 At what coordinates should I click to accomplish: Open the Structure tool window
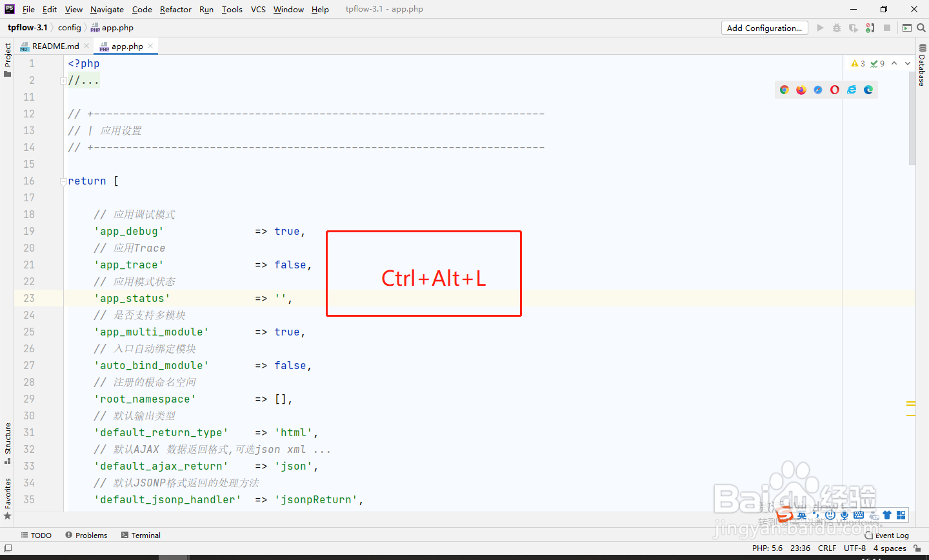coord(7,443)
